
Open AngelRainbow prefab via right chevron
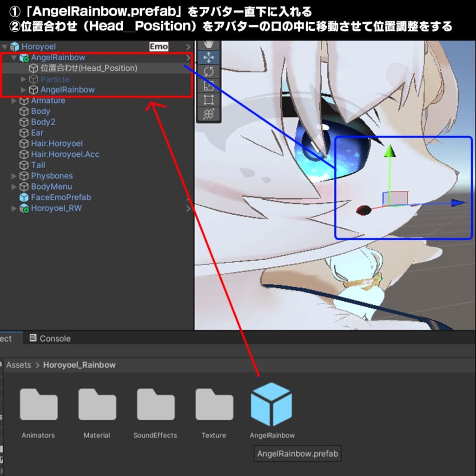pos(188,58)
